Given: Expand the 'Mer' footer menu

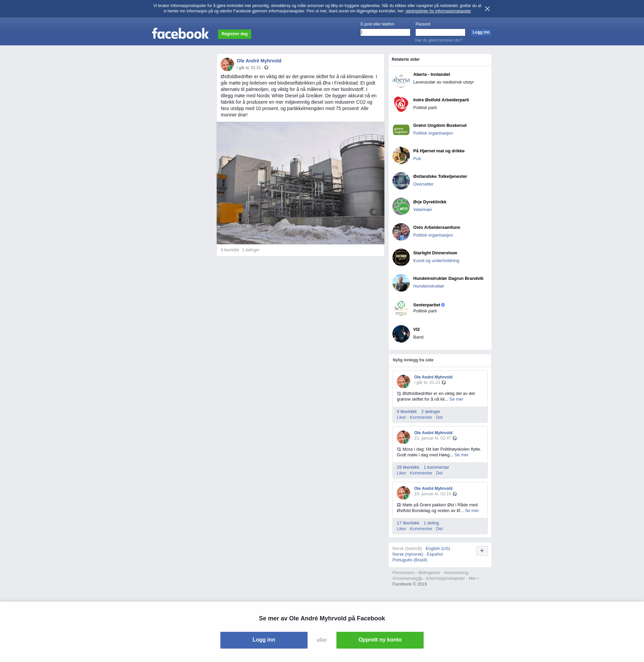Looking at the screenshot, I should click(473, 578).
